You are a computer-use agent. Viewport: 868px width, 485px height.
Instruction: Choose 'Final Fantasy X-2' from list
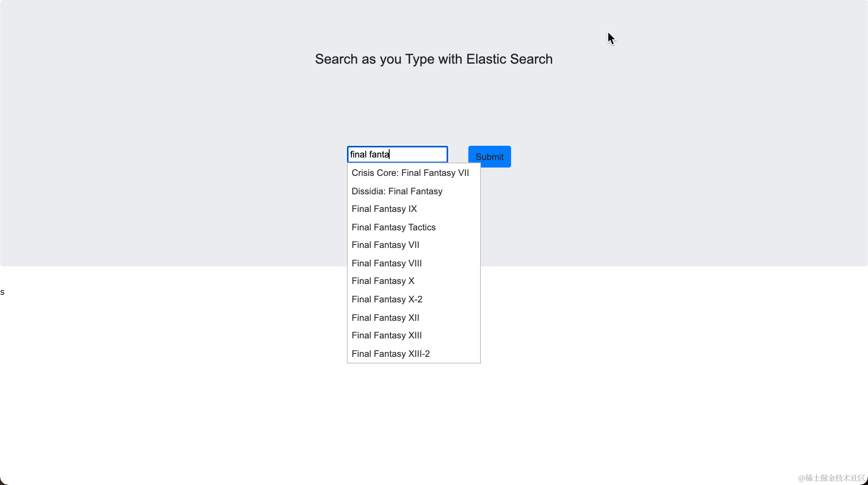coord(387,299)
